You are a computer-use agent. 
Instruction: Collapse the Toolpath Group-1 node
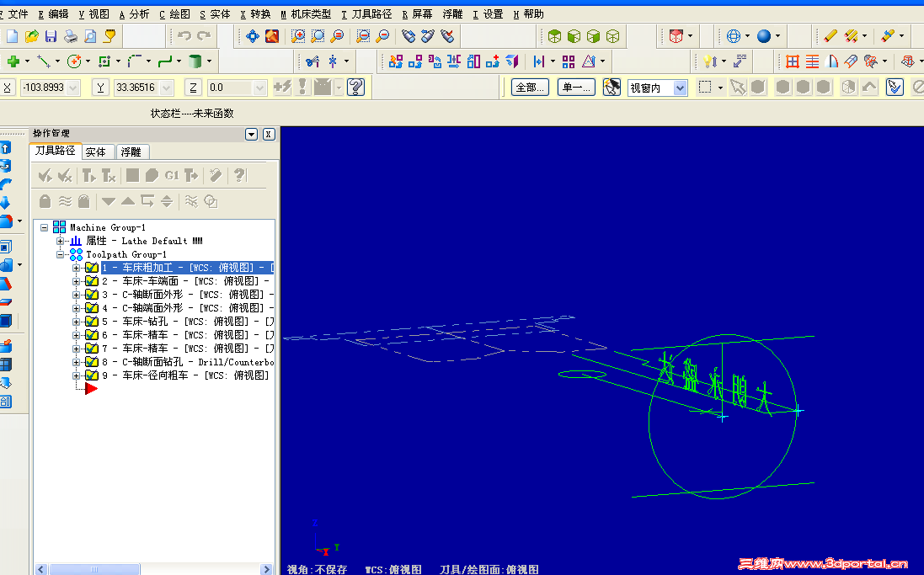tap(60, 254)
